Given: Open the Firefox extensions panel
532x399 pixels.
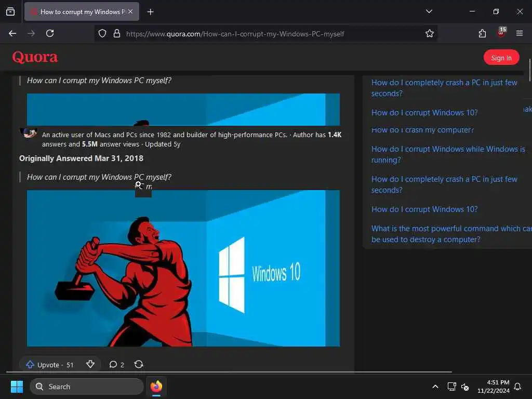Looking at the screenshot, I should click(482, 33).
